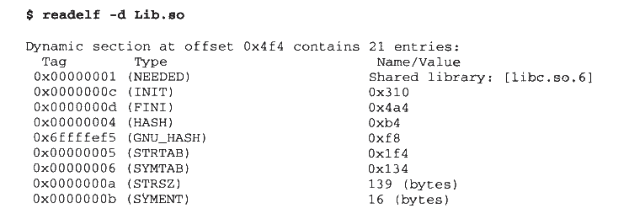Click the Type column header
This screenshot has height=217, width=644.
(x=151, y=62)
